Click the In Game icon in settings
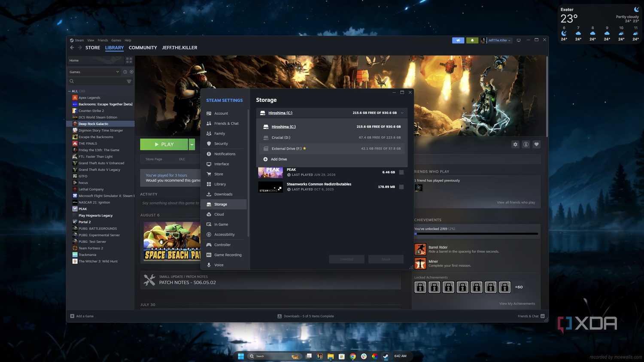This screenshot has height=362, width=644. (x=209, y=225)
